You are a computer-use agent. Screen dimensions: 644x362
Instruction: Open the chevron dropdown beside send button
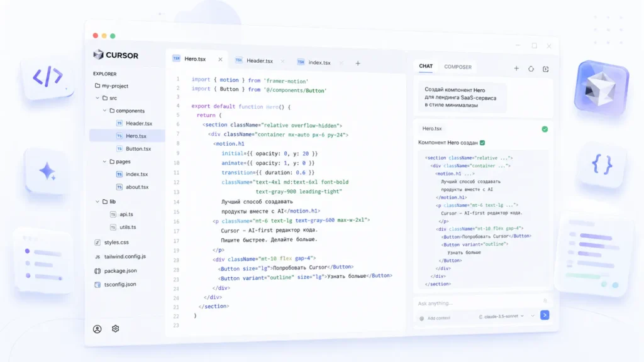tap(533, 316)
